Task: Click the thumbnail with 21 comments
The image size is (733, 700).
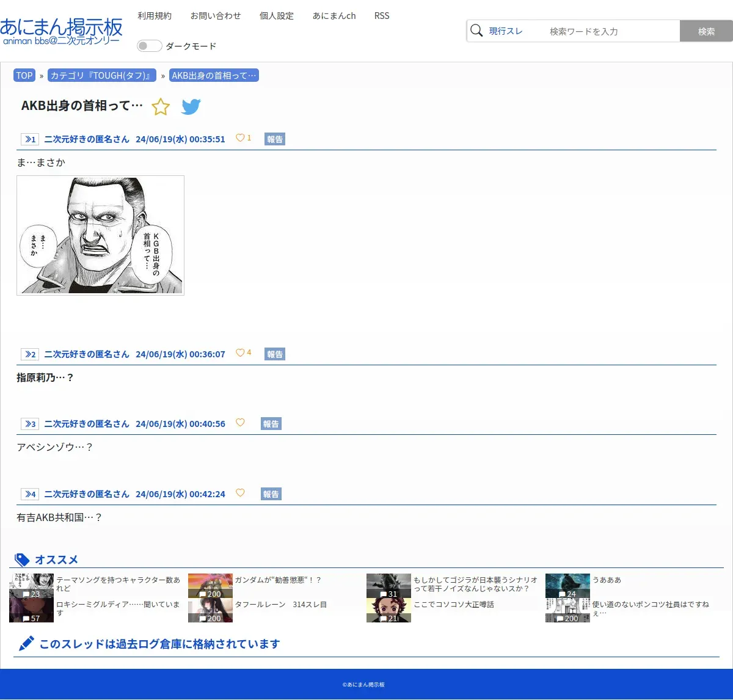Action: pyautogui.click(x=388, y=610)
